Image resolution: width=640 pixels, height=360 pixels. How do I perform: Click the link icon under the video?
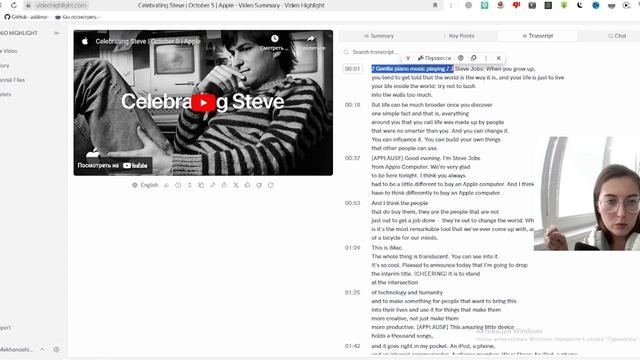pyautogui.click(x=213, y=185)
